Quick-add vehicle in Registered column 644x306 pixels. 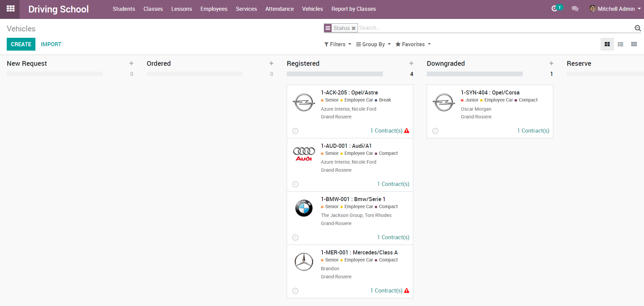[411, 63]
